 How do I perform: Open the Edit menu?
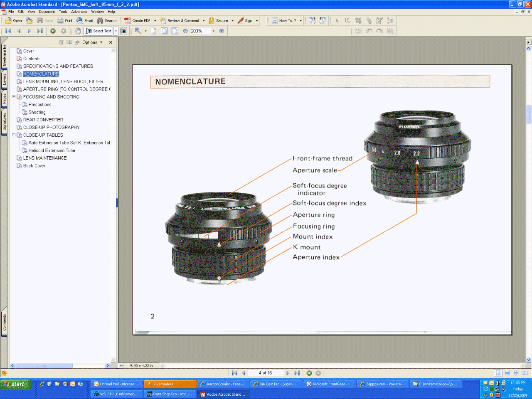pos(21,12)
